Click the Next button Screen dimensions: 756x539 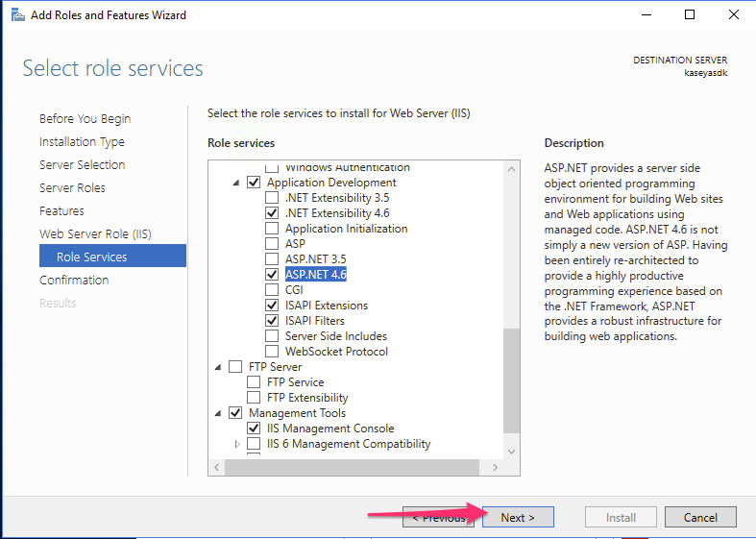point(518,517)
